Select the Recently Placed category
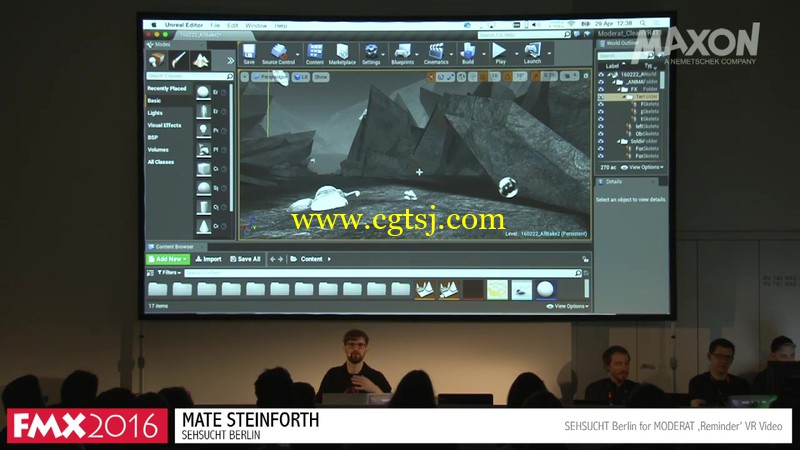 point(167,88)
